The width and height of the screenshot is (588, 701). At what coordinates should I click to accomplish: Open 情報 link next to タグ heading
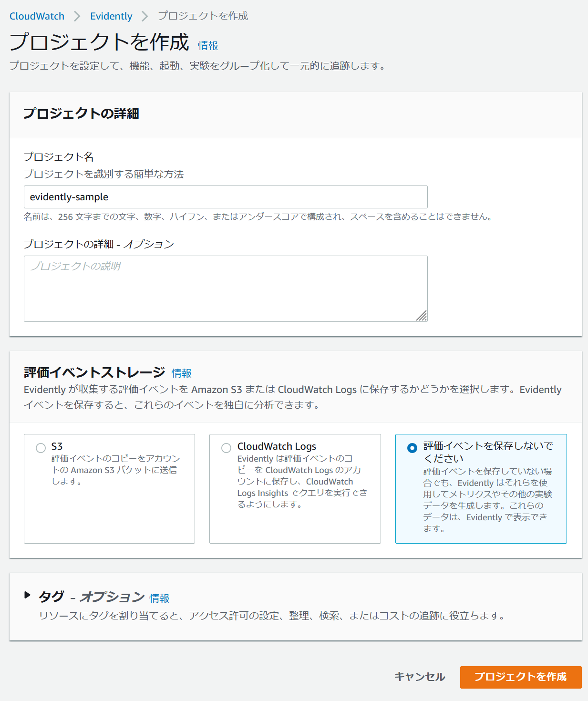[159, 598]
